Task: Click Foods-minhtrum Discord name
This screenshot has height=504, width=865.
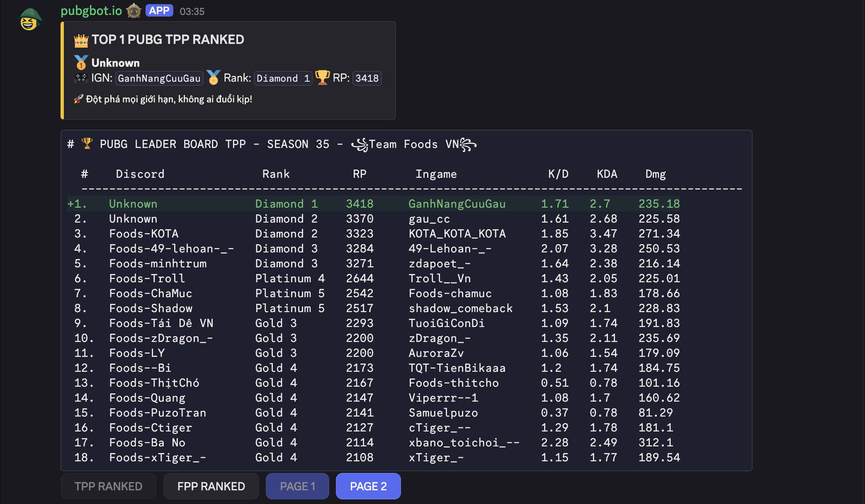Action: 158,264
